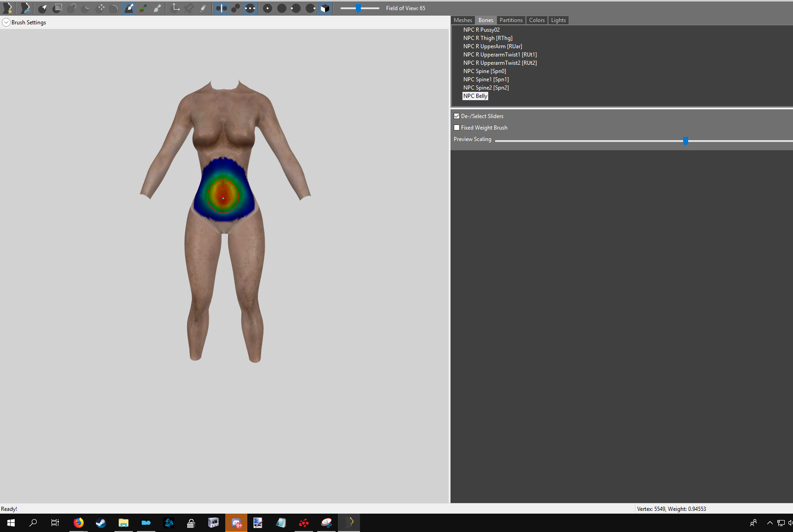Select the Mask brush tool
Screen dimensions: 793x532
pyautogui.click(x=57, y=8)
